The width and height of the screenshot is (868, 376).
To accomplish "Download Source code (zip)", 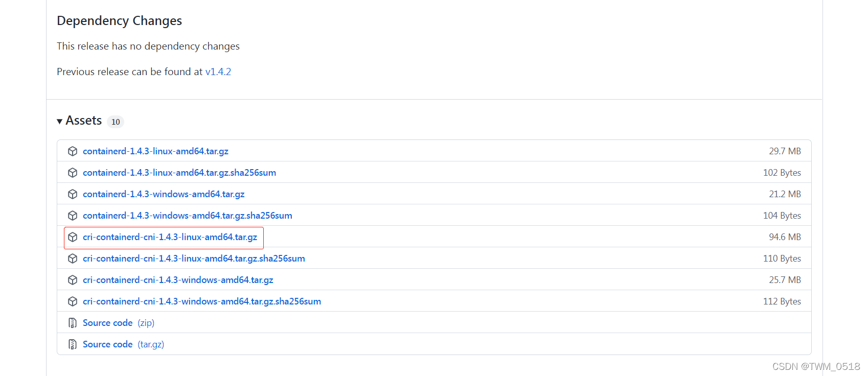I will (x=119, y=323).
